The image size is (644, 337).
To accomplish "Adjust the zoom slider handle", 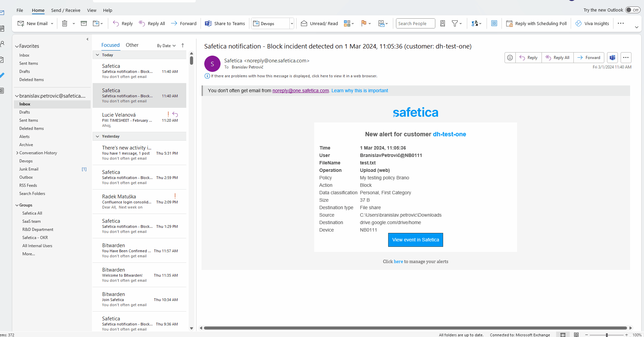I will point(607,335).
